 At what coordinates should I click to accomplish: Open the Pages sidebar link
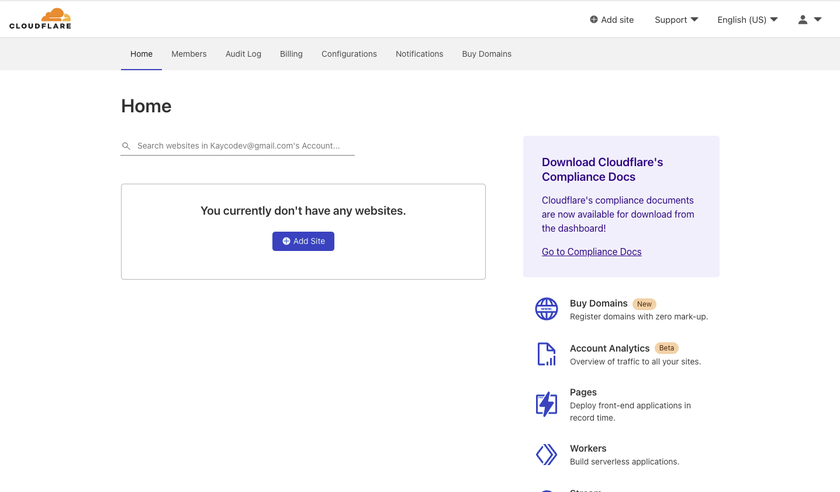(583, 392)
